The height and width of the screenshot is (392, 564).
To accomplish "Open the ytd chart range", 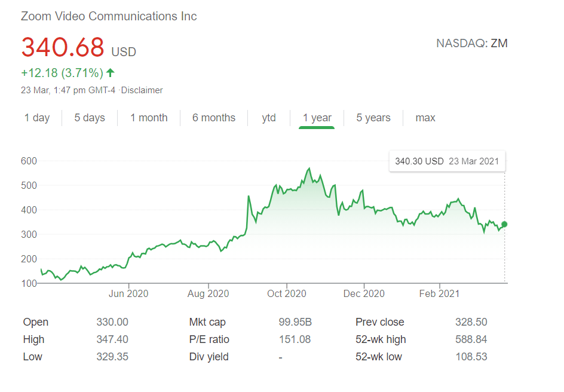I will click(x=269, y=118).
